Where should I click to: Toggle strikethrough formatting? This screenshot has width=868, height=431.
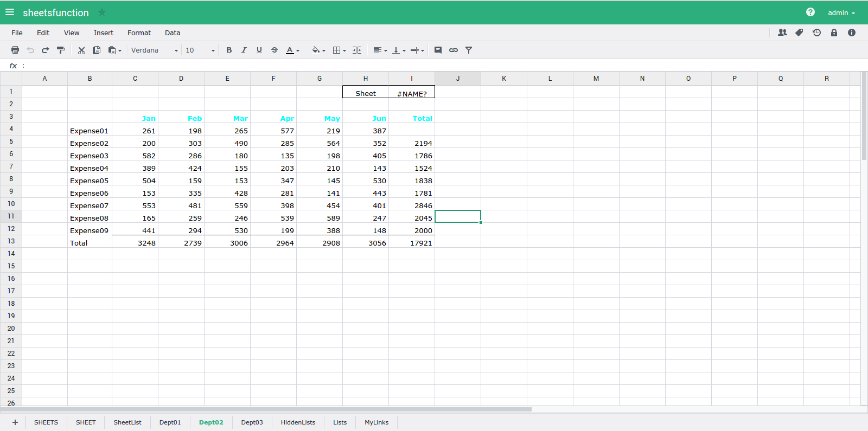tap(275, 50)
